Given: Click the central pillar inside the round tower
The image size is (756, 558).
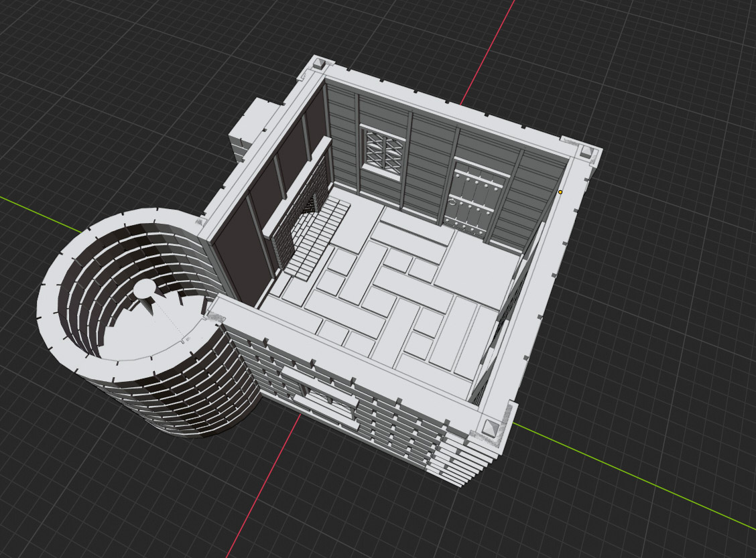Looking at the screenshot, I should (x=144, y=289).
